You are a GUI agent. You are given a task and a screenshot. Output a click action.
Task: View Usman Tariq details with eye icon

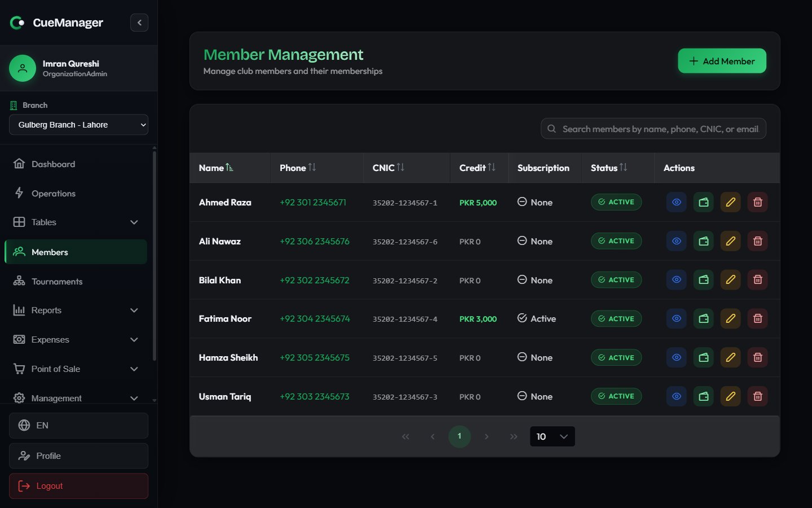pos(676,396)
